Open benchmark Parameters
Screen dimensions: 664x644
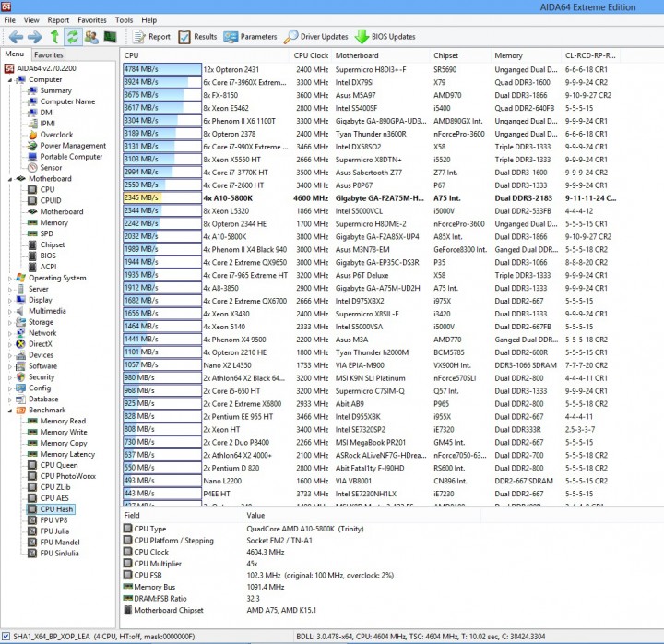tap(250, 37)
